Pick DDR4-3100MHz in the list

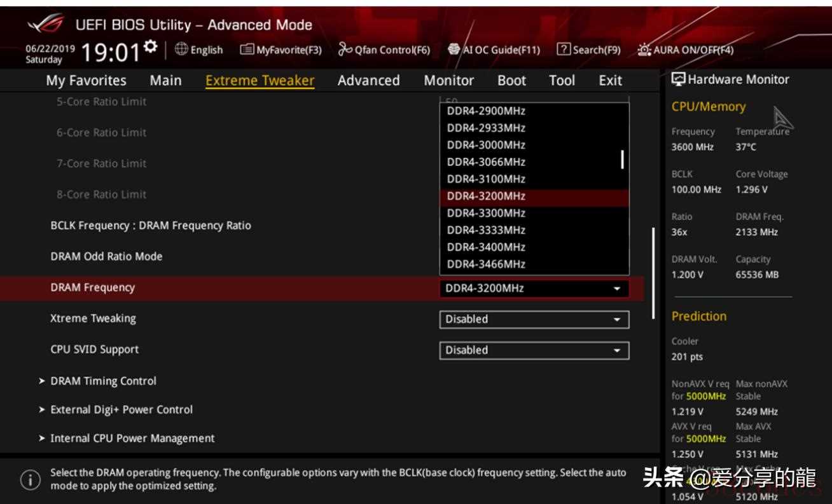tap(534, 179)
